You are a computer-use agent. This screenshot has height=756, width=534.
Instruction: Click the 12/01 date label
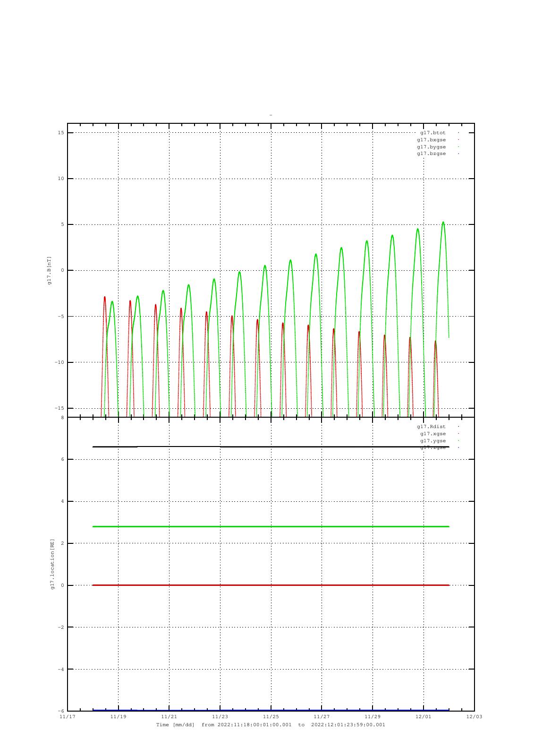point(424,717)
